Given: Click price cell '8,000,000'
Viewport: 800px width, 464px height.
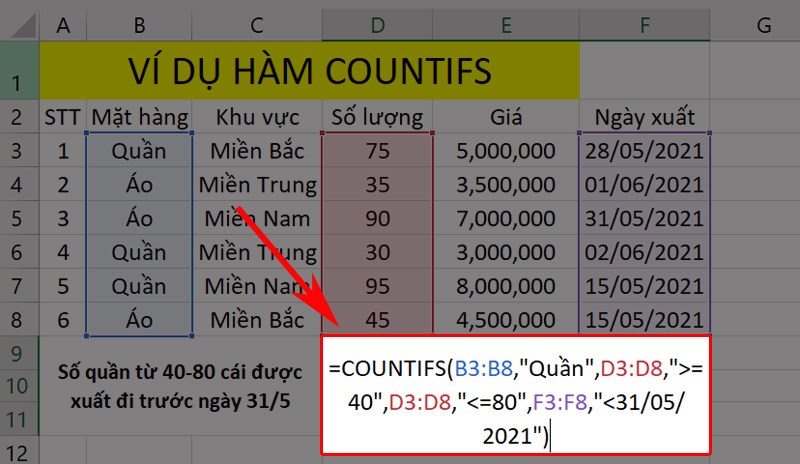Looking at the screenshot, I should 506,286.
